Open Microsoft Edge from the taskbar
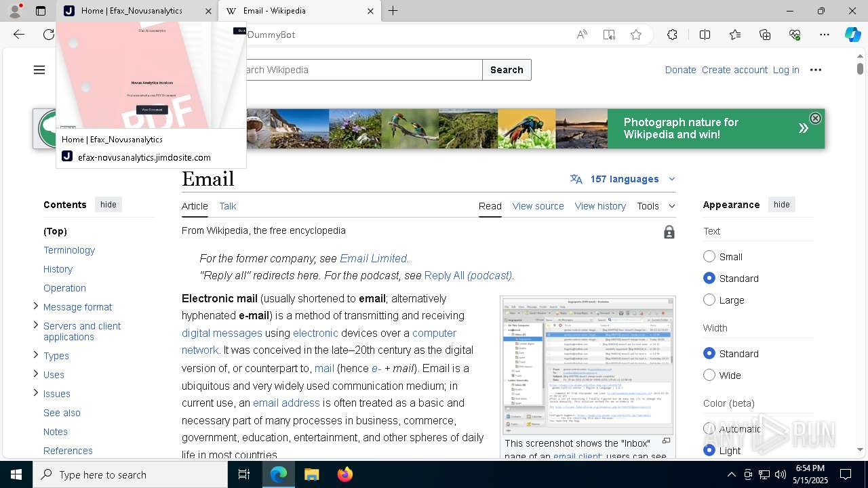The height and width of the screenshot is (488, 868). pos(279,474)
